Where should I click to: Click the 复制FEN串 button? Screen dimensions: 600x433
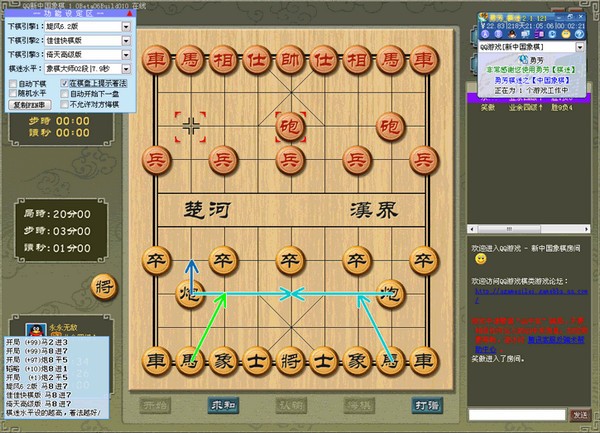pyautogui.click(x=29, y=105)
